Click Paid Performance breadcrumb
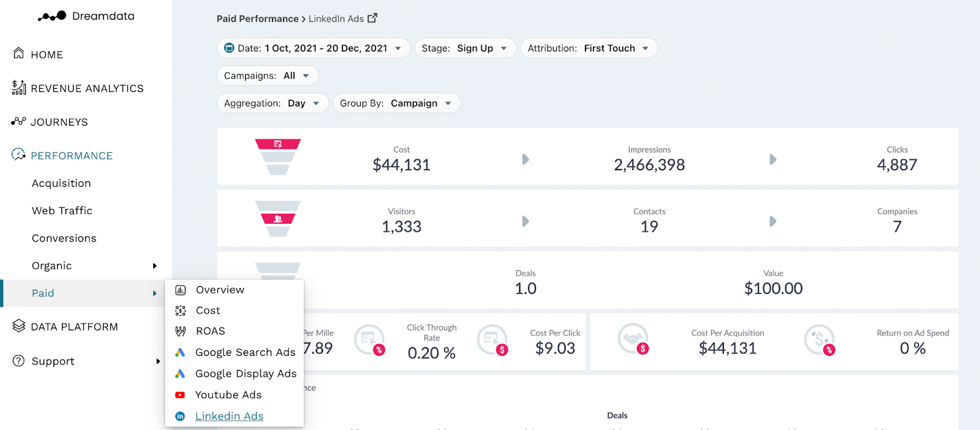Screen dimensions: 980x430 pyautogui.click(x=257, y=18)
